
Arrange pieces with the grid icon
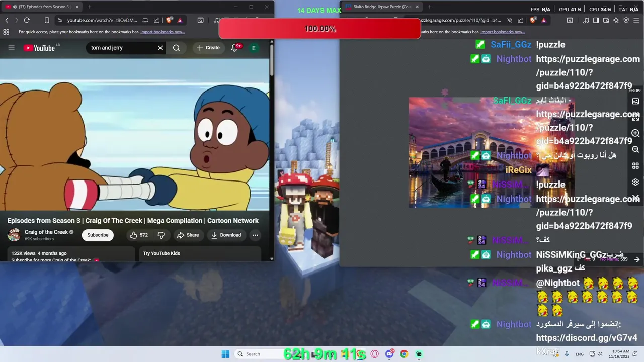pyautogui.click(x=635, y=166)
